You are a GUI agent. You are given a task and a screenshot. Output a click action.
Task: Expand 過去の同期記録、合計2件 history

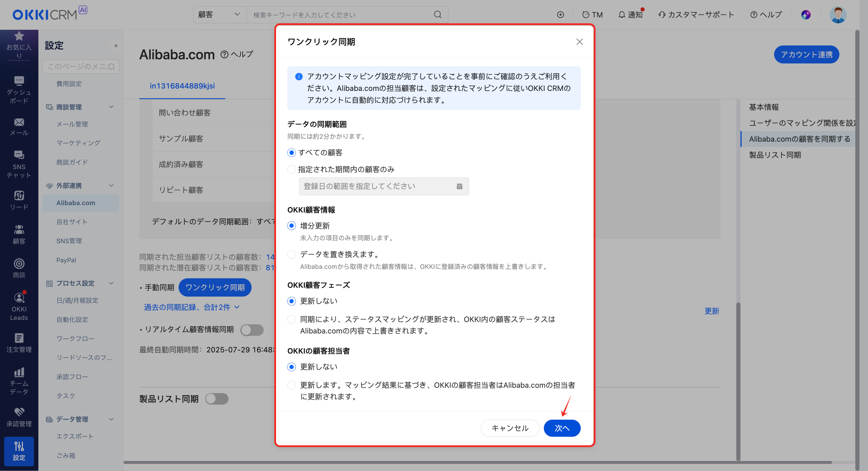(191, 307)
